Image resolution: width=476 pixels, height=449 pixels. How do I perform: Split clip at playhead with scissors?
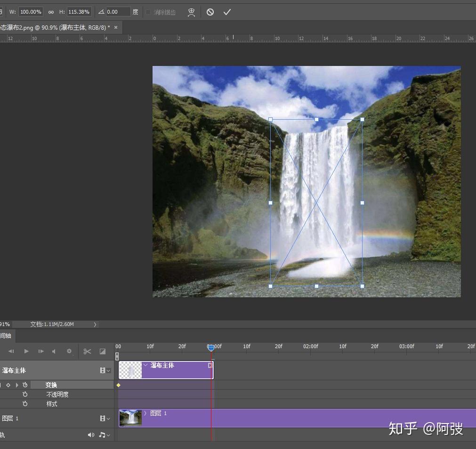(x=88, y=351)
